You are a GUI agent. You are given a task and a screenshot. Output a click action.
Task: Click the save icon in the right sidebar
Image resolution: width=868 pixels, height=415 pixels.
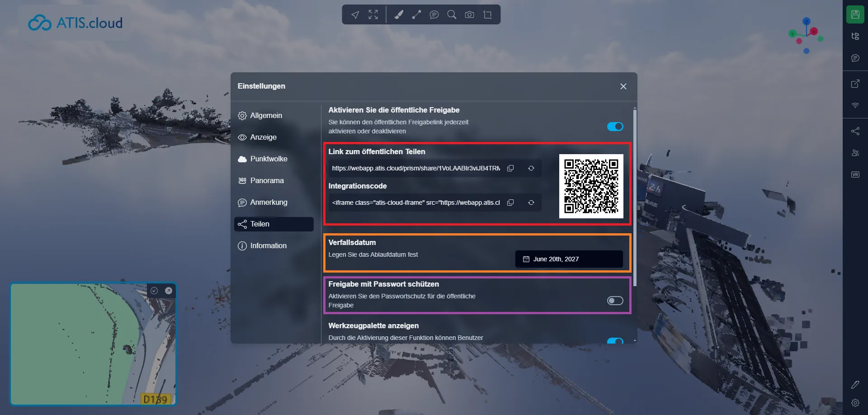tap(855, 14)
